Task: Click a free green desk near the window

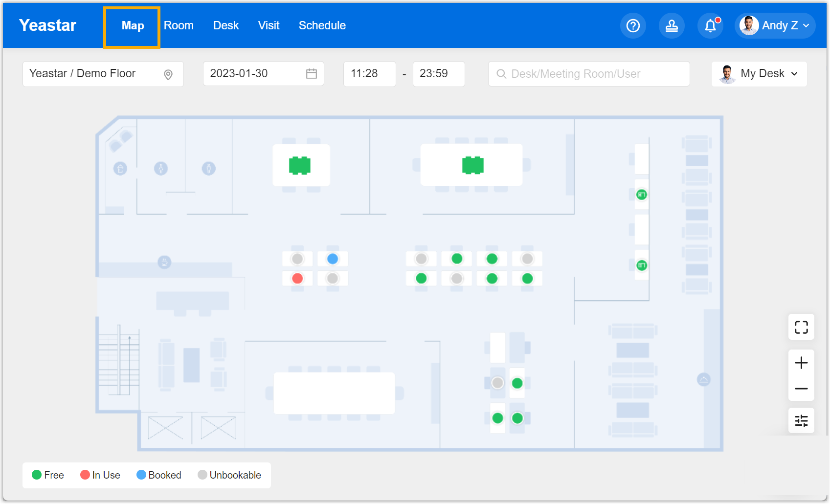Action: point(641,195)
